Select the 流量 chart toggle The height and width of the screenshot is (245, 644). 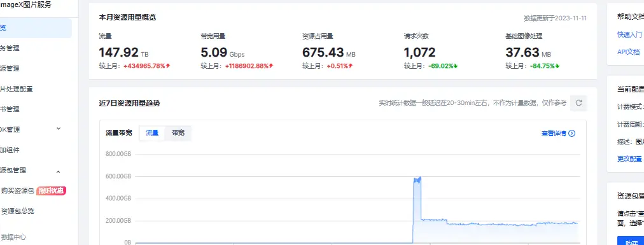(152, 133)
